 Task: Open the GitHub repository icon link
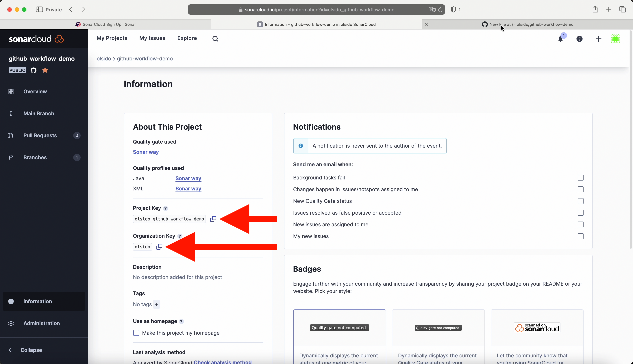click(34, 70)
